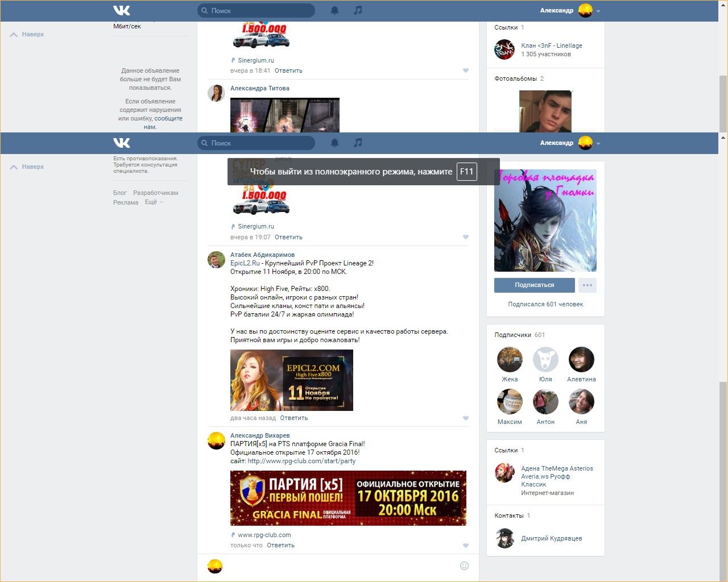This screenshot has width=728, height=582.
Task: Open subscriber Антон's avatar
Action: pyautogui.click(x=545, y=402)
